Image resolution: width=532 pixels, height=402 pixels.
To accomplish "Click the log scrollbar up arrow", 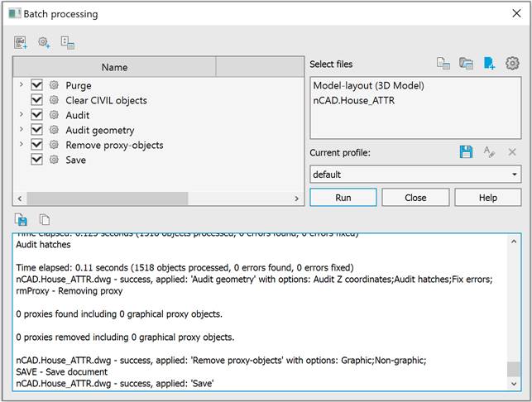I will (x=514, y=242).
